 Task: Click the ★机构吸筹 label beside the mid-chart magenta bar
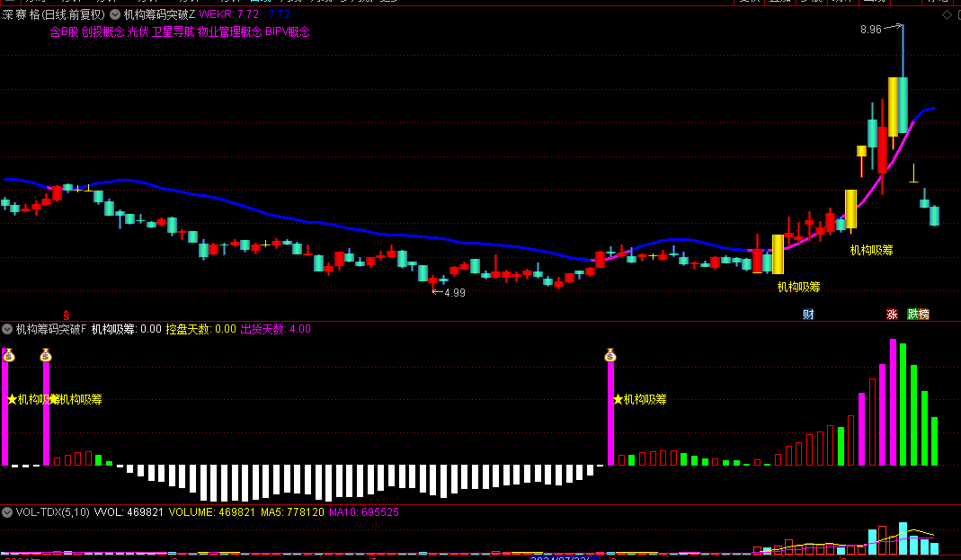click(640, 399)
